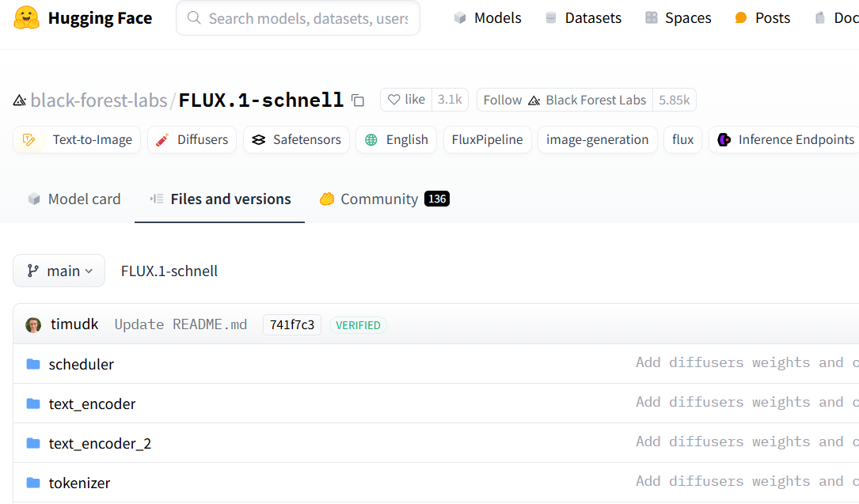The width and height of the screenshot is (859, 504).
Task: Open the text_encoder row commit message
Action: click(x=747, y=402)
